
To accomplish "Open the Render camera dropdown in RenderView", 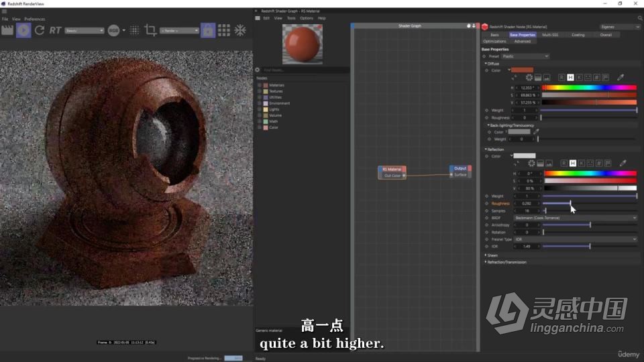I will [179, 30].
